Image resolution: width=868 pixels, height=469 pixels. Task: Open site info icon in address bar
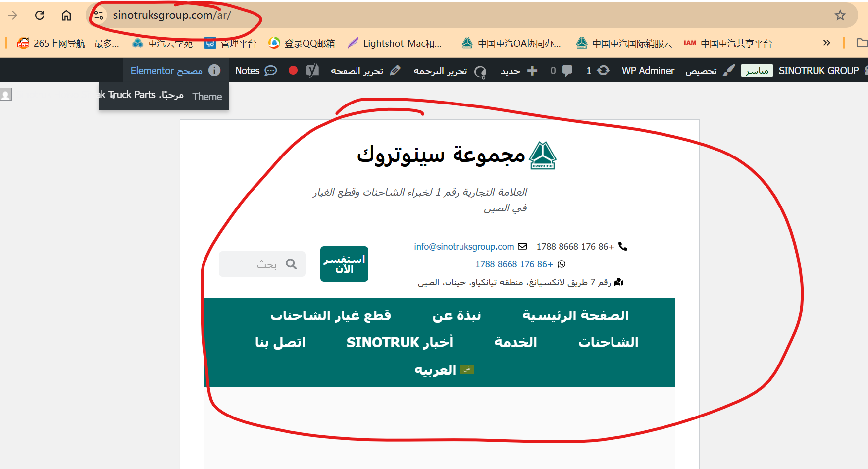pyautogui.click(x=99, y=15)
